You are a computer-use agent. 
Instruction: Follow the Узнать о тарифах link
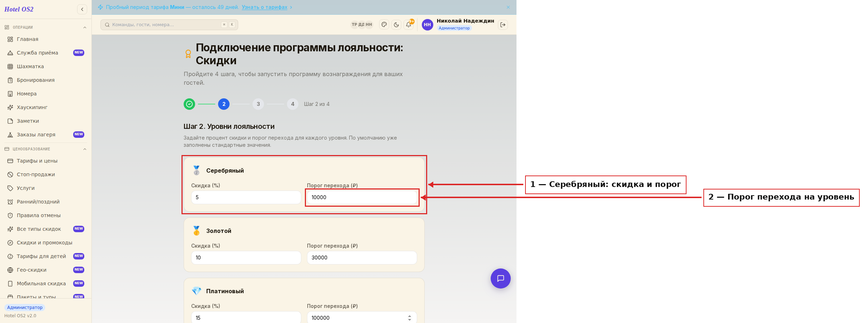point(264,7)
